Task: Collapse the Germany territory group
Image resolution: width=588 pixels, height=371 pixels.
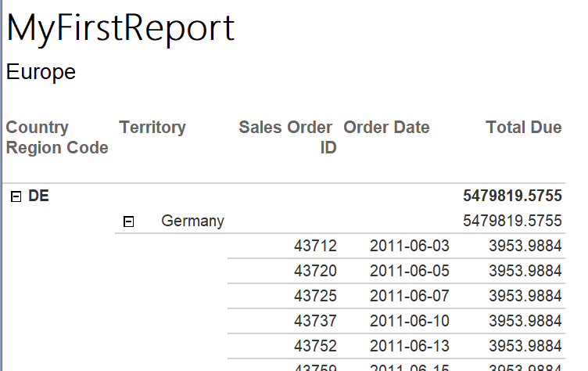Action: point(128,222)
